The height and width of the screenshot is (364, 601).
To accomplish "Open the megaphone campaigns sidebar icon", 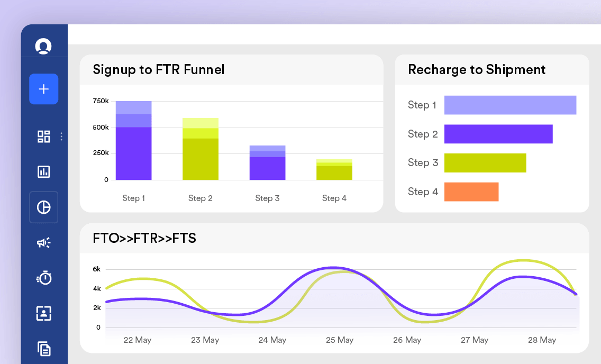I will [44, 242].
